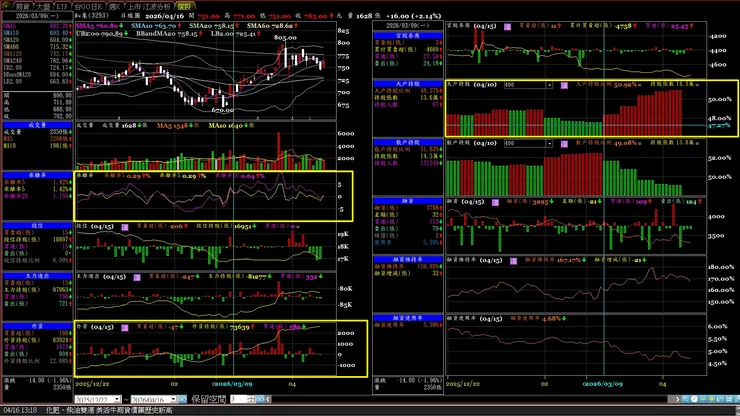Select the 個股 tab
Viewport: 740px width, 416px height.
pyautogui.click(x=184, y=6)
